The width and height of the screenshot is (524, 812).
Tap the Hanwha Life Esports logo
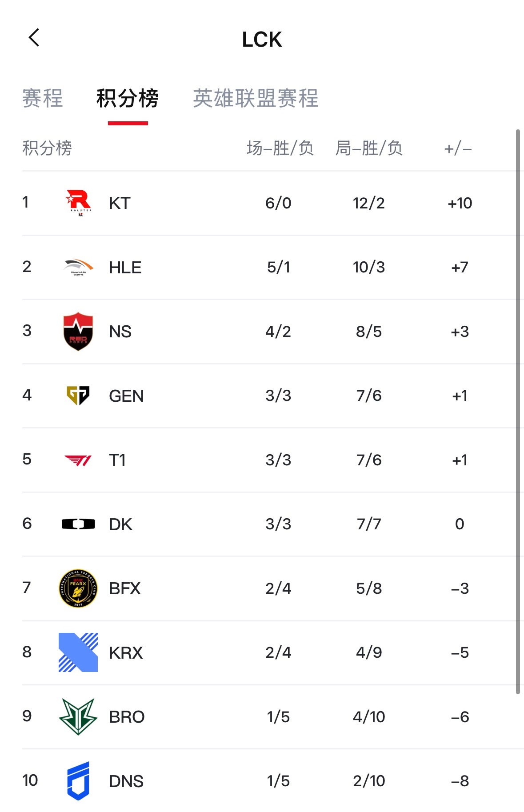[x=78, y=267]
